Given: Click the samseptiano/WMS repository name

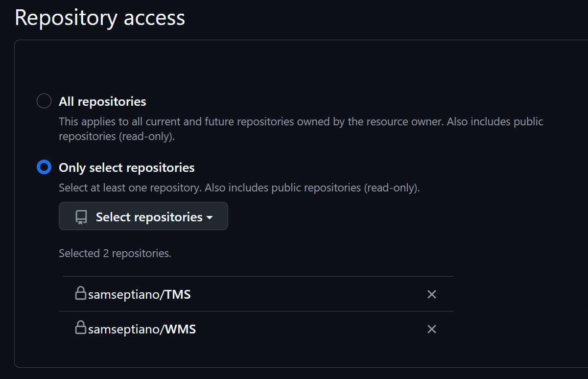Looking at the screenshot, I should (x=142, y=329).
